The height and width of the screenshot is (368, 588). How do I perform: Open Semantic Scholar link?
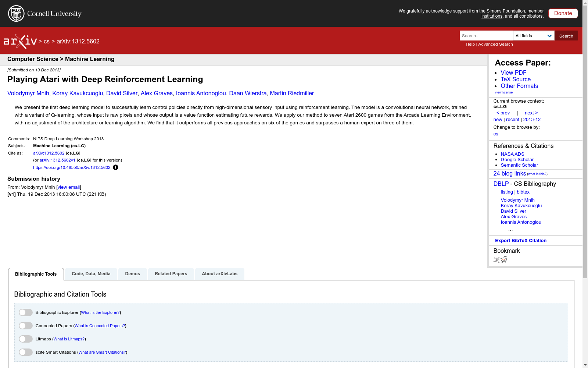(519, 165)
